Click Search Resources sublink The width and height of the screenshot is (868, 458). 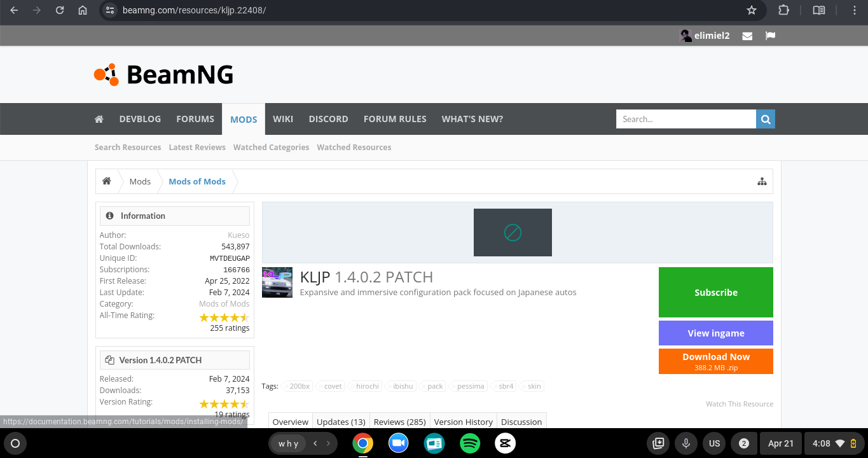click(x=128, y=147)
